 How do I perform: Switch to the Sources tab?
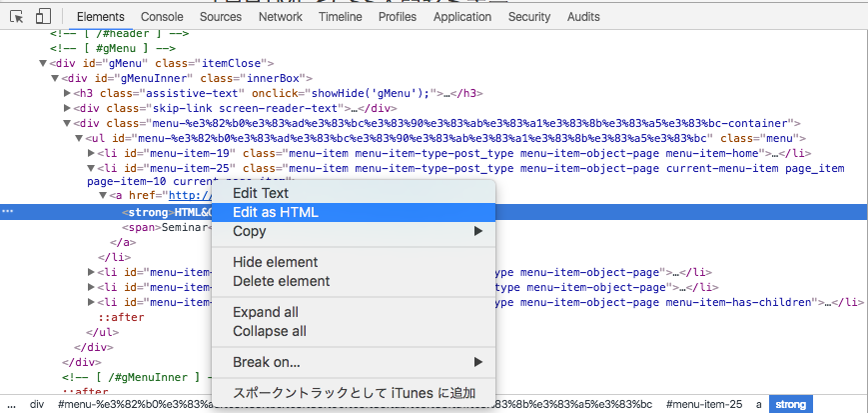coord(221,17)
